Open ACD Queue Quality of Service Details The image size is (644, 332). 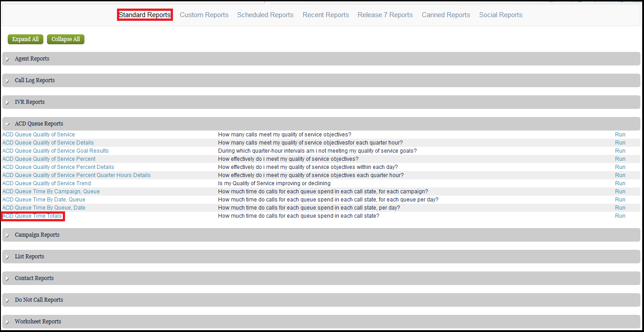[48, 143]
